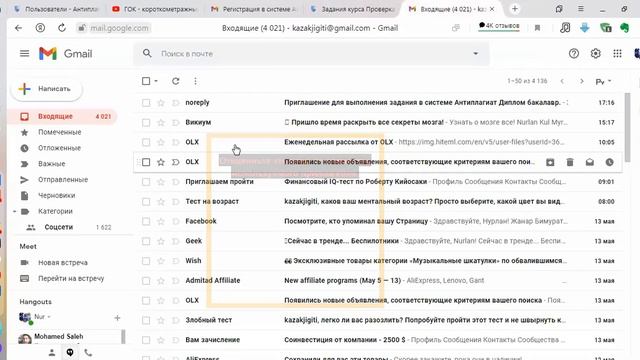Switch to Задания курса Проверка tab
640x360 pixels.
click(352, 9)
